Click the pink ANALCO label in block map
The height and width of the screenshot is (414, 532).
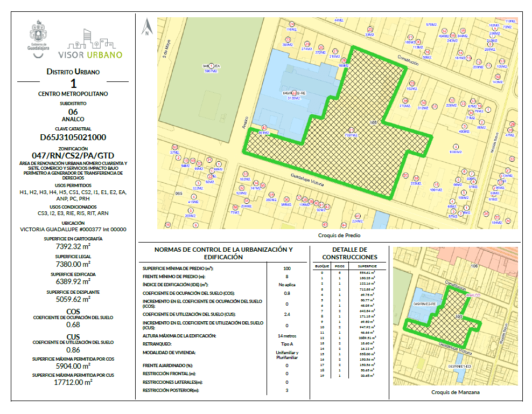[472, 295]
